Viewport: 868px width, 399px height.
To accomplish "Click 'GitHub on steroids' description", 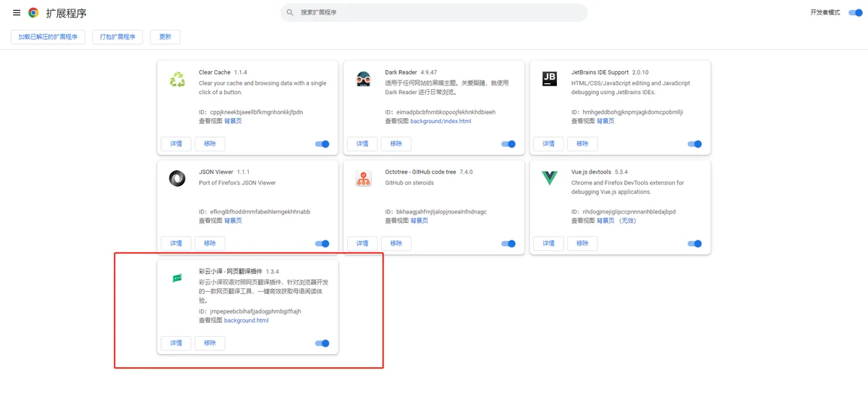I will (x=410, y=182).
